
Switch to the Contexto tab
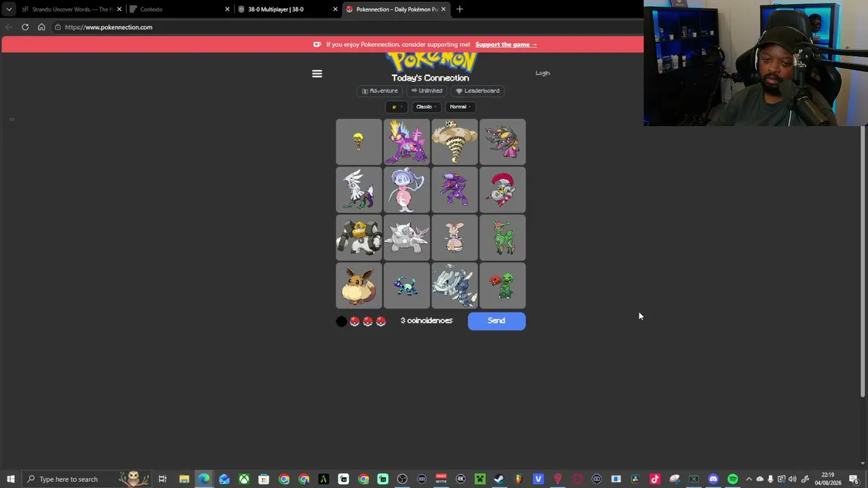[178, 9]
